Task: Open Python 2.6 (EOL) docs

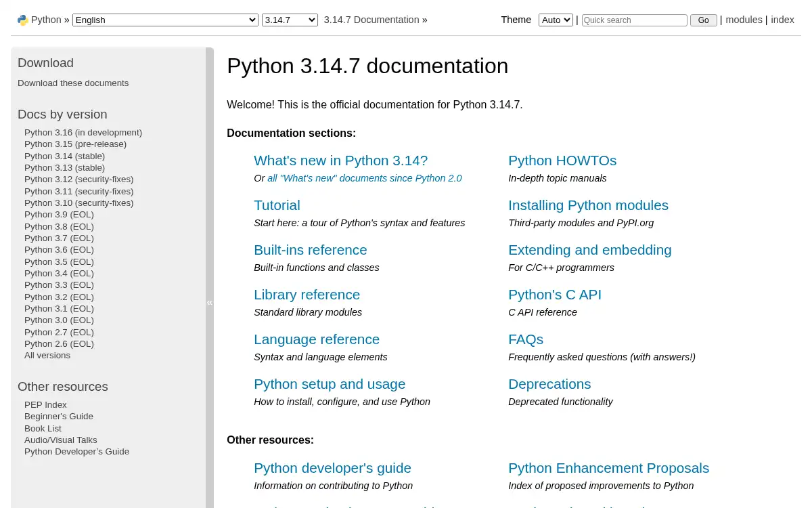Action: pos(59,344)
